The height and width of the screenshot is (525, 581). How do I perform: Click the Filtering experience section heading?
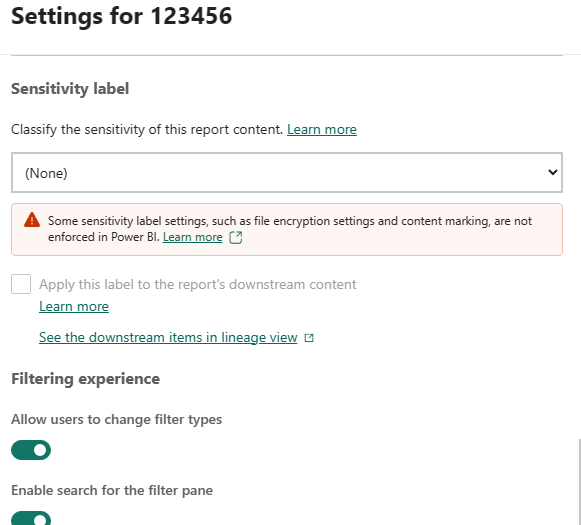tap(86, 379)
